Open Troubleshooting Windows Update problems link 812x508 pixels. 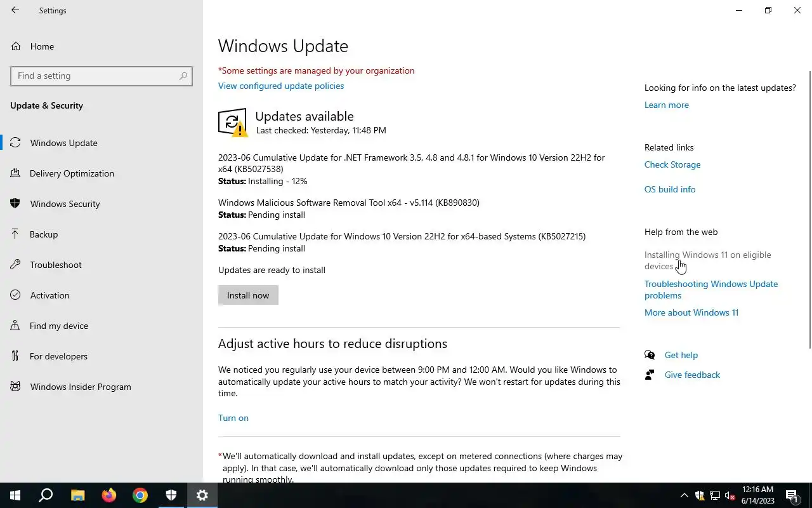tap(711, 290)
